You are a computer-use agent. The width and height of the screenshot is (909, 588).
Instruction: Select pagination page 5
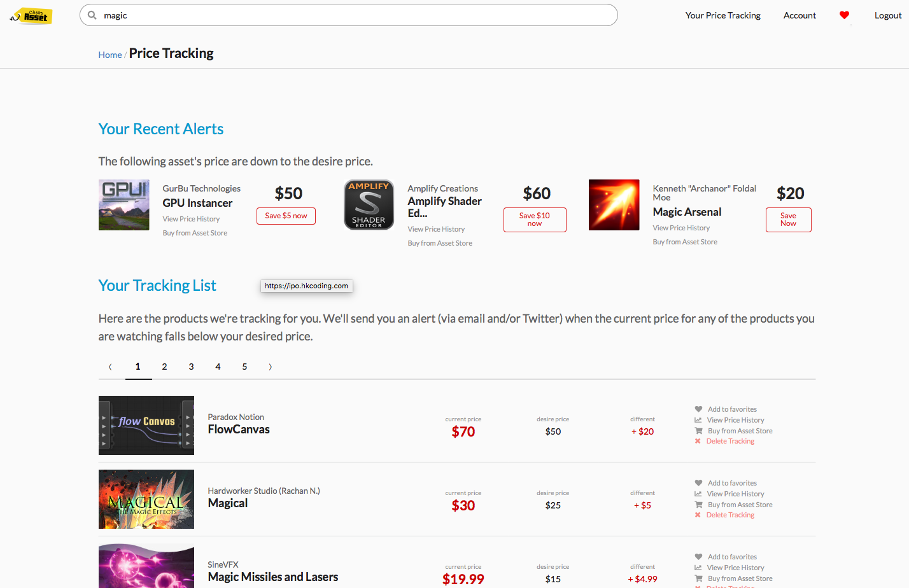(245, 367)
